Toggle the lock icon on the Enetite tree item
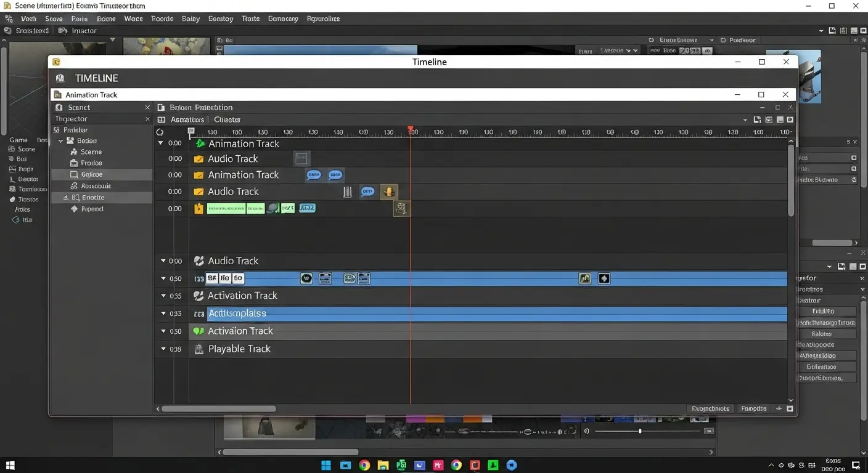 (65, 197)
